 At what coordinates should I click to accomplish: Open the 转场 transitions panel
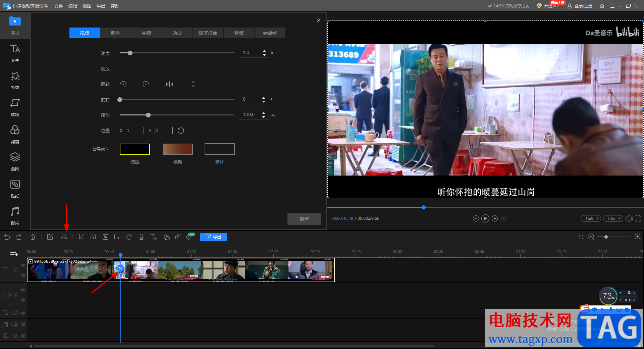(x=15, y=107)
